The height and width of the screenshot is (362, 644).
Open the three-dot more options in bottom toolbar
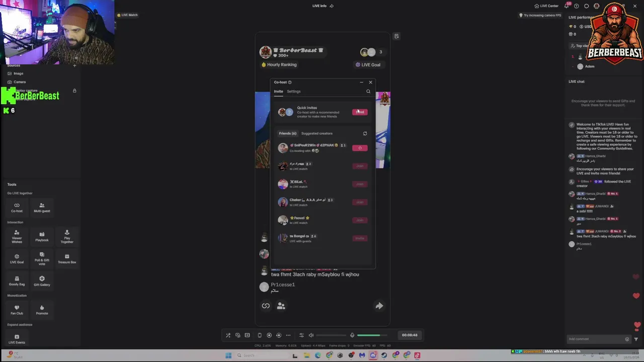288,335
